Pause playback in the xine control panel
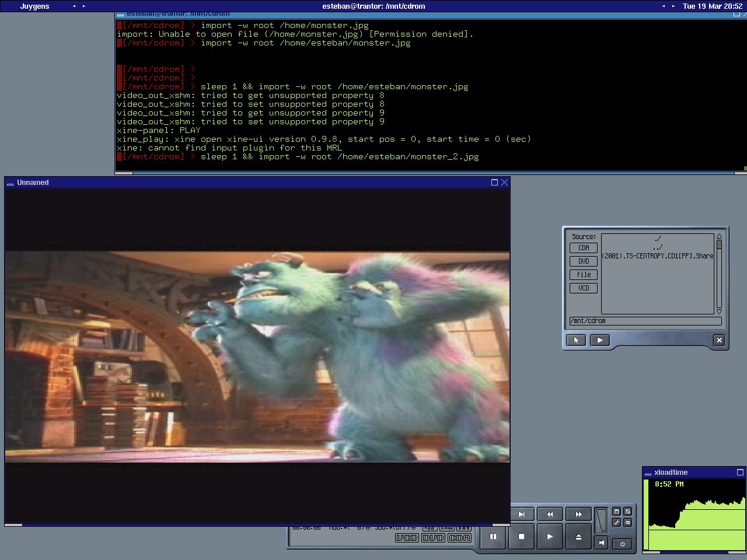 493,537
